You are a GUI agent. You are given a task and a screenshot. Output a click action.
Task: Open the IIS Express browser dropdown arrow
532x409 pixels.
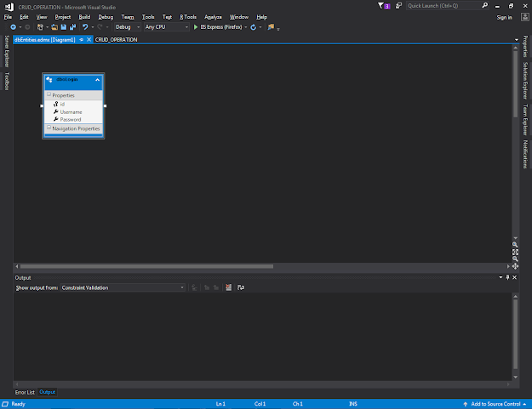(x=246, y=27)
